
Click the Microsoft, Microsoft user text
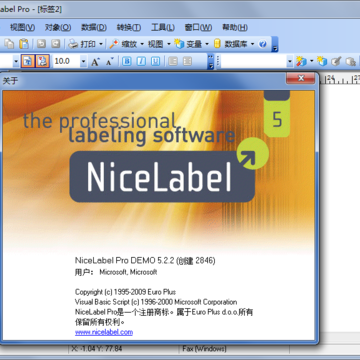pyautogui.click(x=128, y=272)
